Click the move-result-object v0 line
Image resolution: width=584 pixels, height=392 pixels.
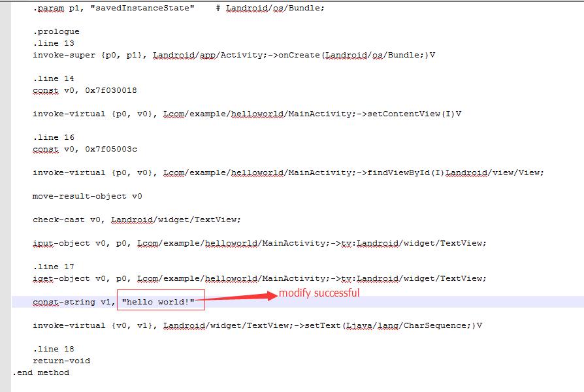click(87, 197)
